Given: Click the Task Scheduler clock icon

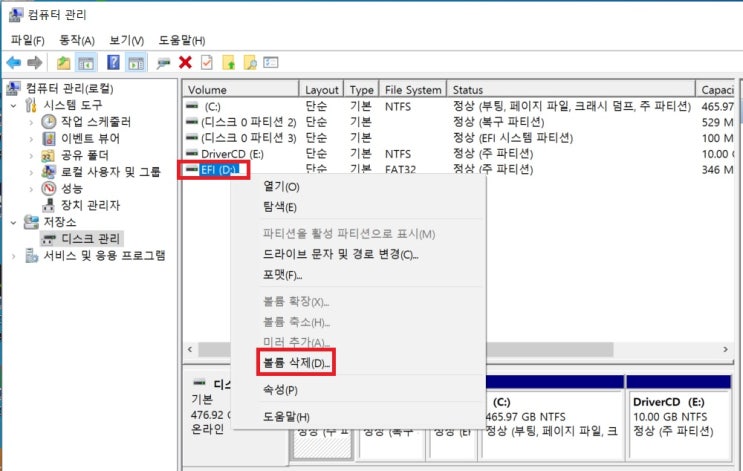Looking at the screenshot, I should (48, 122).
